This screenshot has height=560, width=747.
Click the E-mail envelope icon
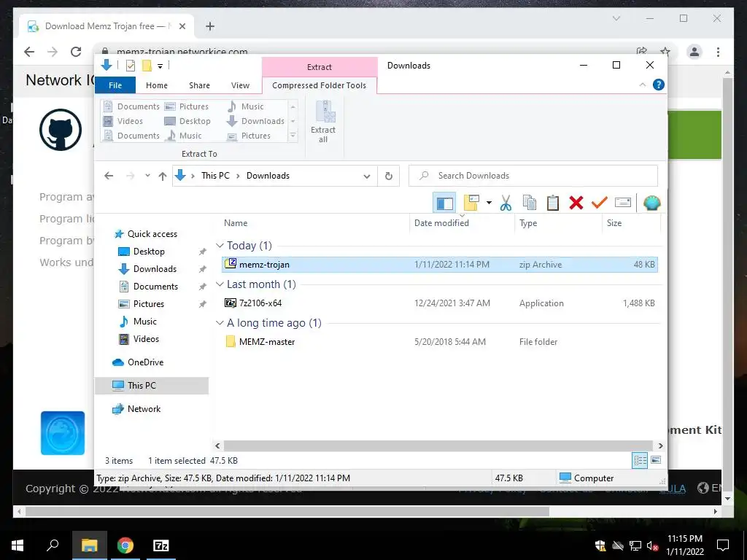[623, 203]
